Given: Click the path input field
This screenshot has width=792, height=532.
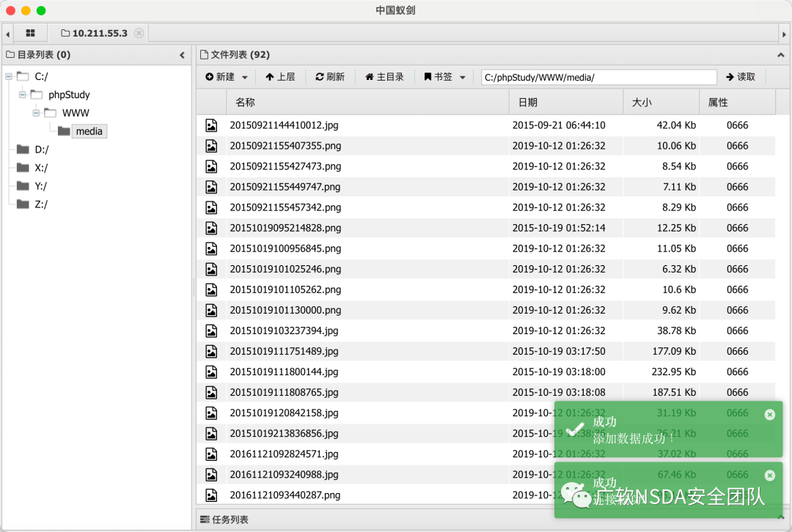Looking at the screenshot, I should pyautogui.click(x=598, y=77).
